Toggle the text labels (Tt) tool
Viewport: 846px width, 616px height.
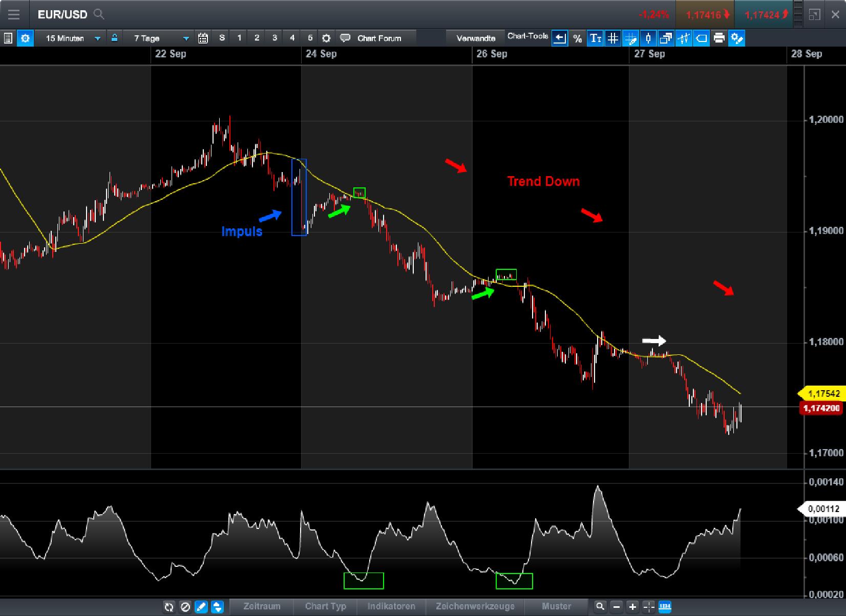tap(595, 38)
